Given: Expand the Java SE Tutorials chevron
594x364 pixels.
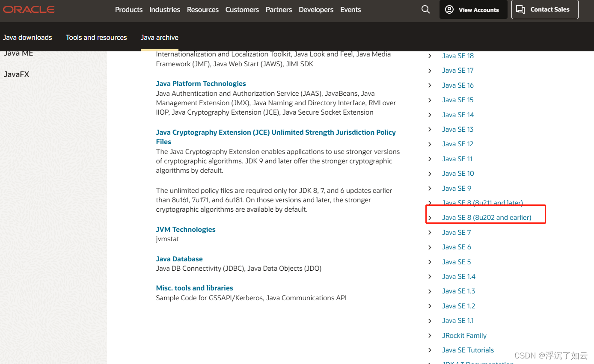Looking at the screenshot, I should pos(430,350).
